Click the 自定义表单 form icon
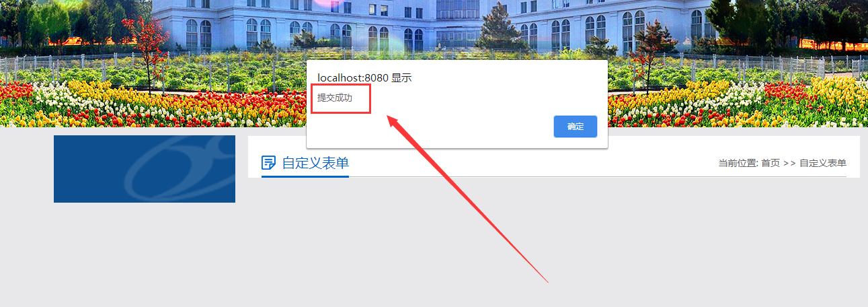The image size is (868, 307). click(x=268, y=163)
